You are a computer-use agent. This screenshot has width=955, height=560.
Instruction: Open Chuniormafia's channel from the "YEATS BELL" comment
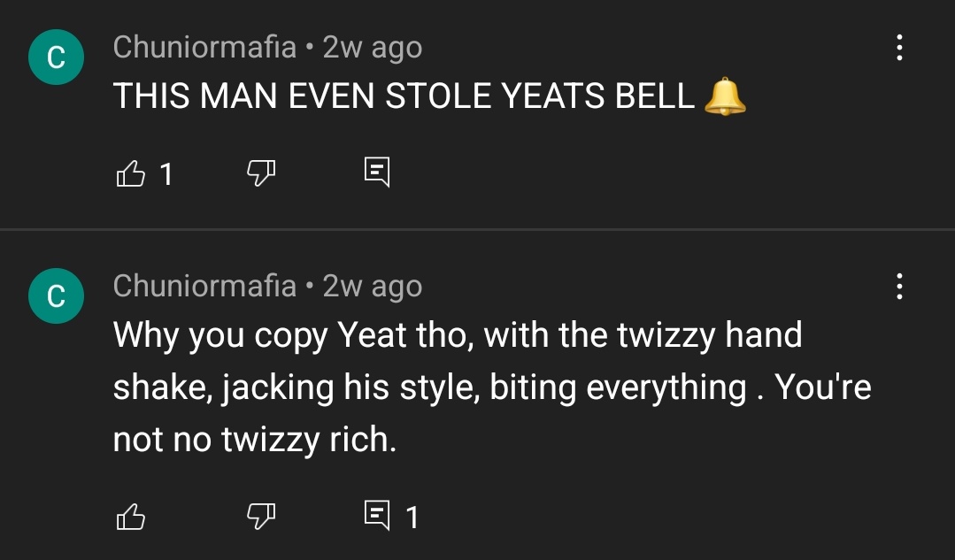[x=204, y=47]
